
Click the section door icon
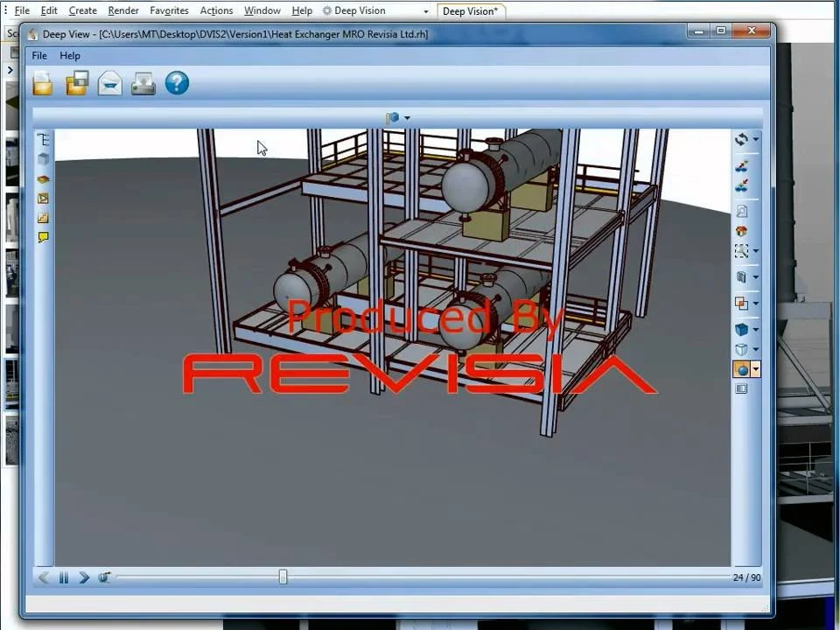tap(741, 277)
